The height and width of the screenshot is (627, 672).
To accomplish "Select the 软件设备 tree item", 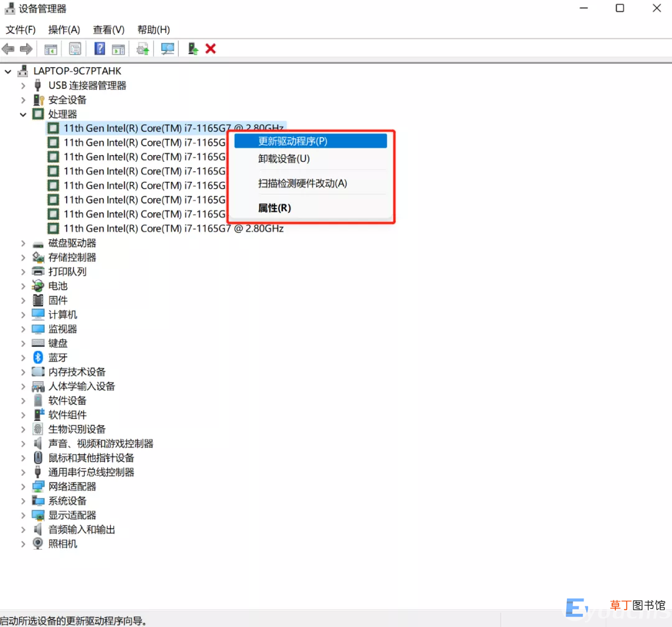I will [x=67, y=400].
